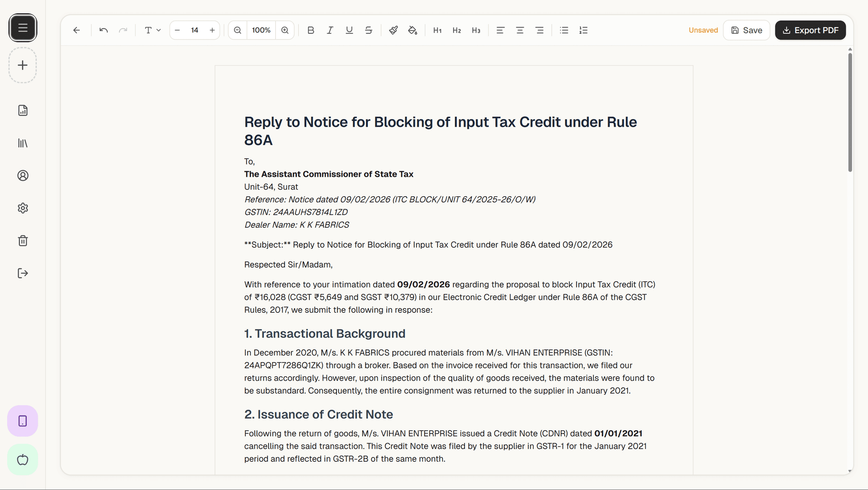Open the document report sidebar icon
The height and width of the screenshot is (490, 868).
coord(23,111)
